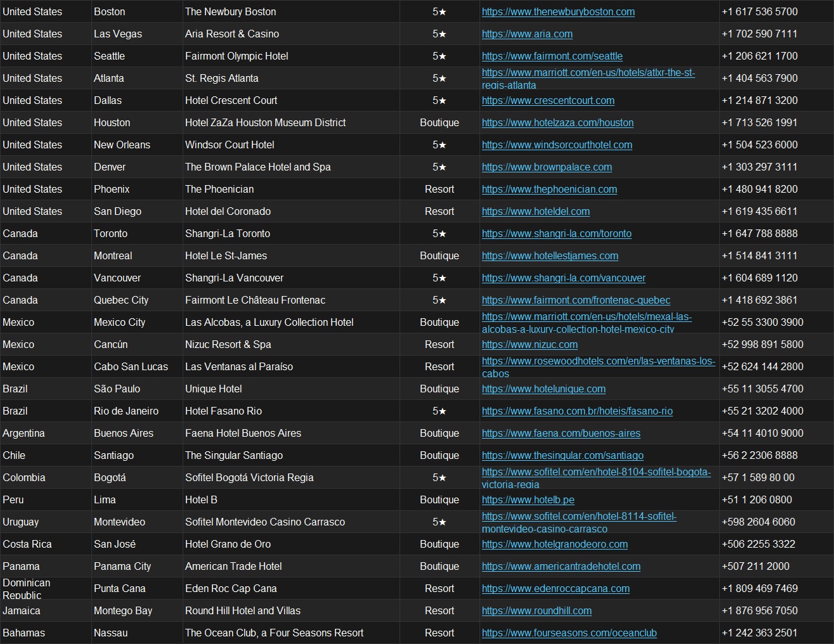Select the "São Paulo" city cell
The width and height of the screenshot is (834, 644).
coord(137,389)
